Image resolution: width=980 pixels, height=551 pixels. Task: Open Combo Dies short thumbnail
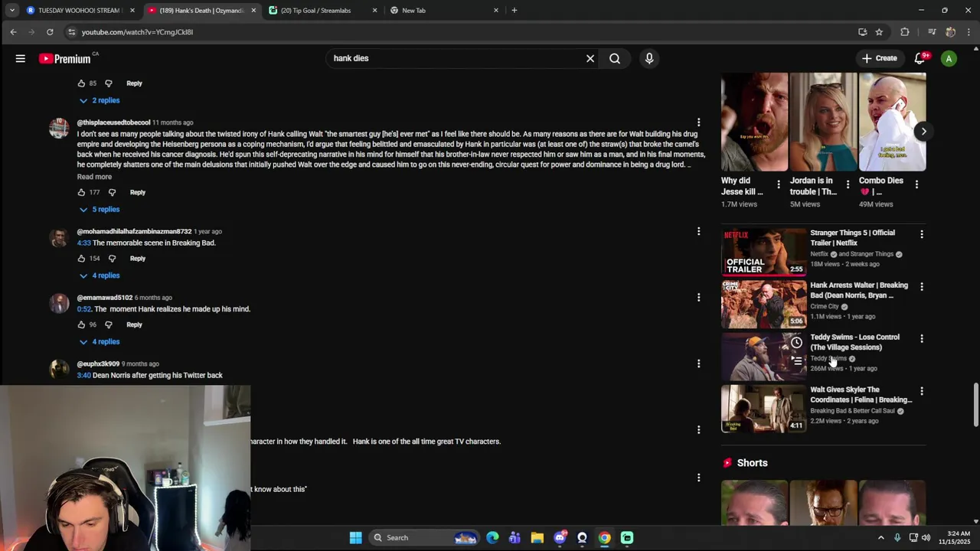pos(892,122)
